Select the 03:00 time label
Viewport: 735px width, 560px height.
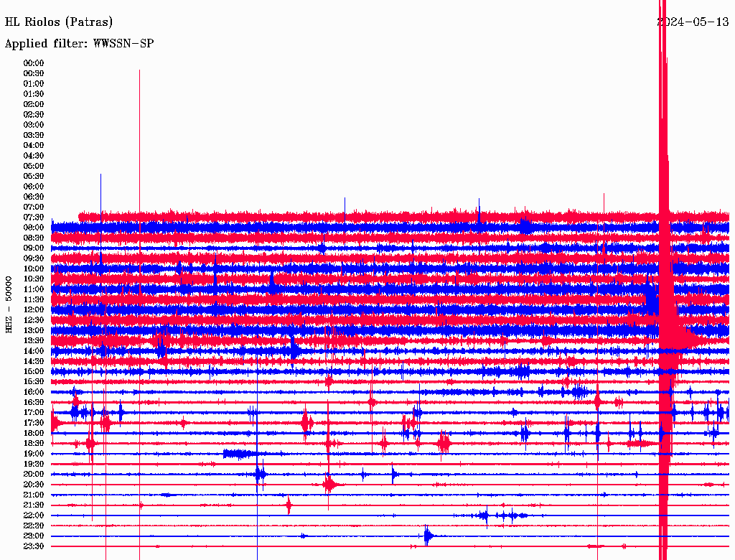pos(34,125)
